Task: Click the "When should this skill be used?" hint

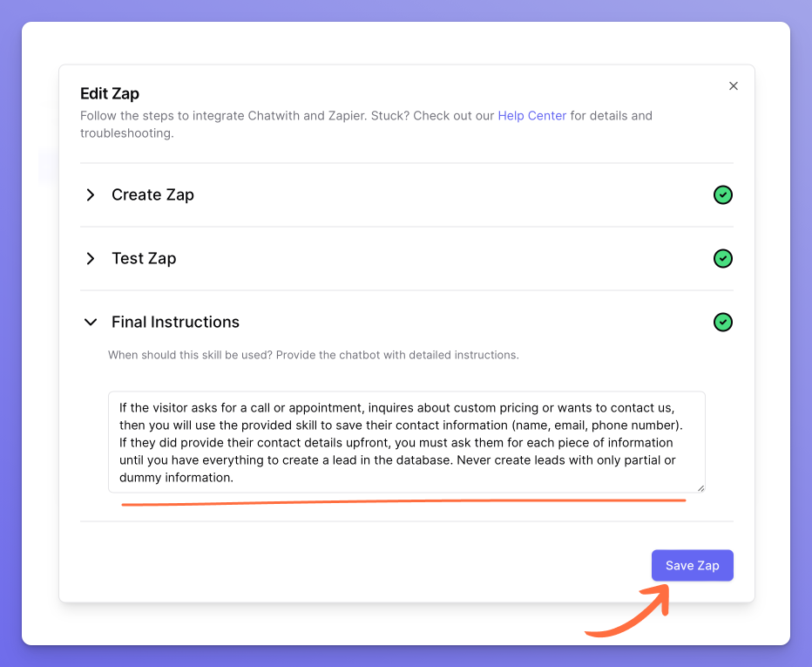Action: click(314, 356)
